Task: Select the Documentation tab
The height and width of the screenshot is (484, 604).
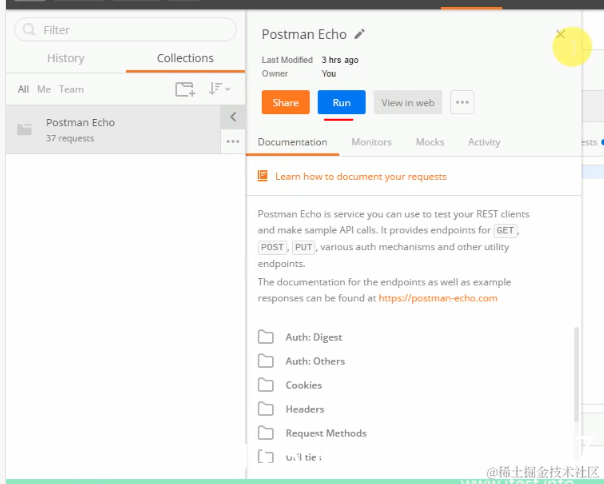Action: 292,142
